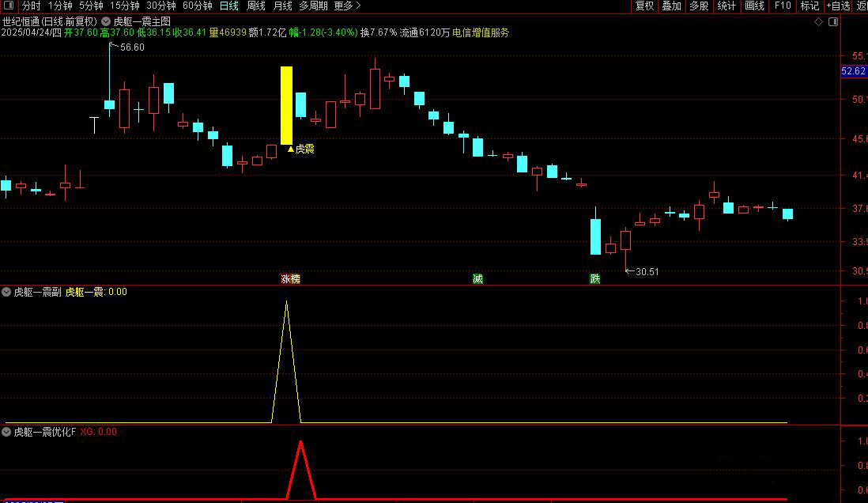Click the 56.60 high price label
868x503 pixels.
point(132,47)
